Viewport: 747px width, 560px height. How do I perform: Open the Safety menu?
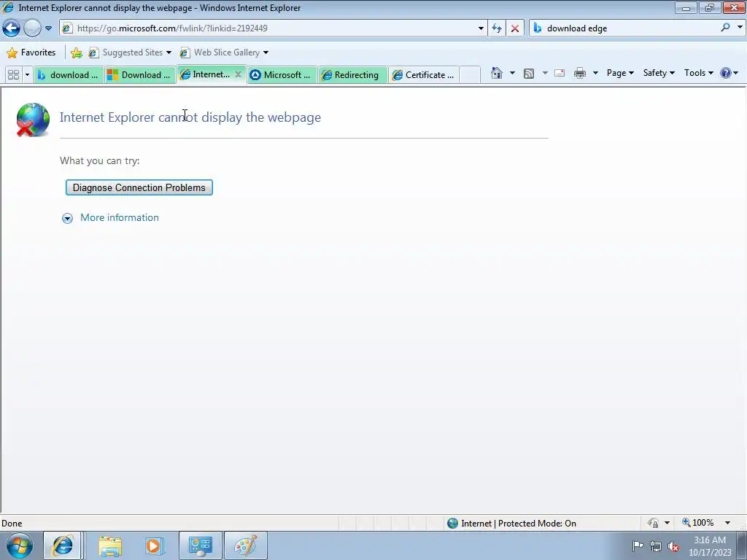point(659,73)
